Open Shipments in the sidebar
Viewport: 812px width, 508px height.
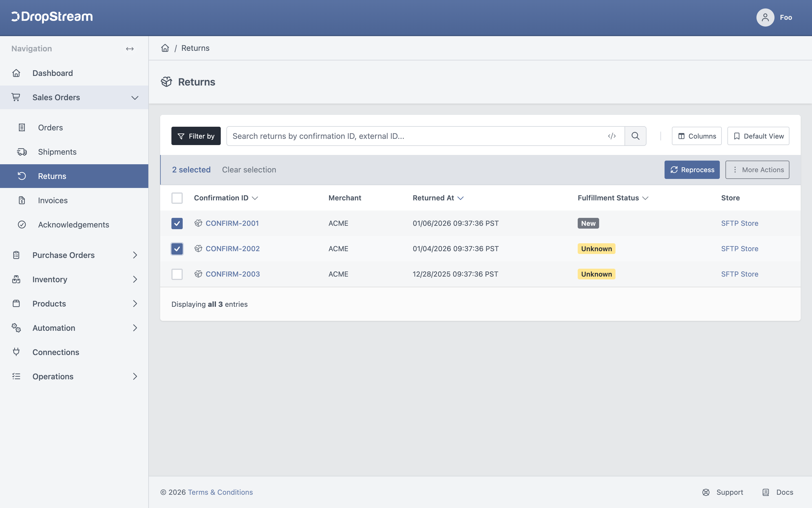tap(74, 152)
